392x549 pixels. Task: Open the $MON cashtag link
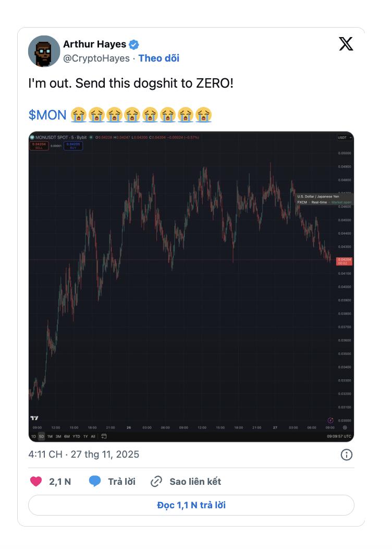point(47,114)
